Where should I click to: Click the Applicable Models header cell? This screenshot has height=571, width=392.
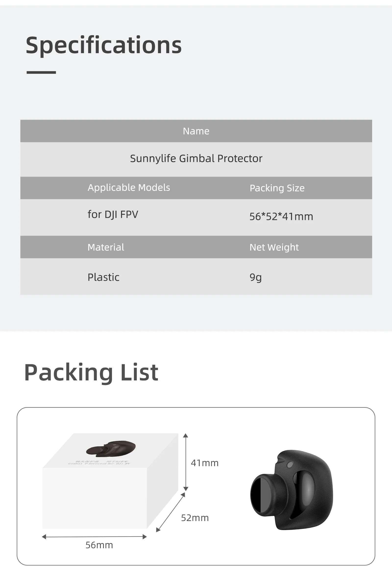(x=129, y=187)
